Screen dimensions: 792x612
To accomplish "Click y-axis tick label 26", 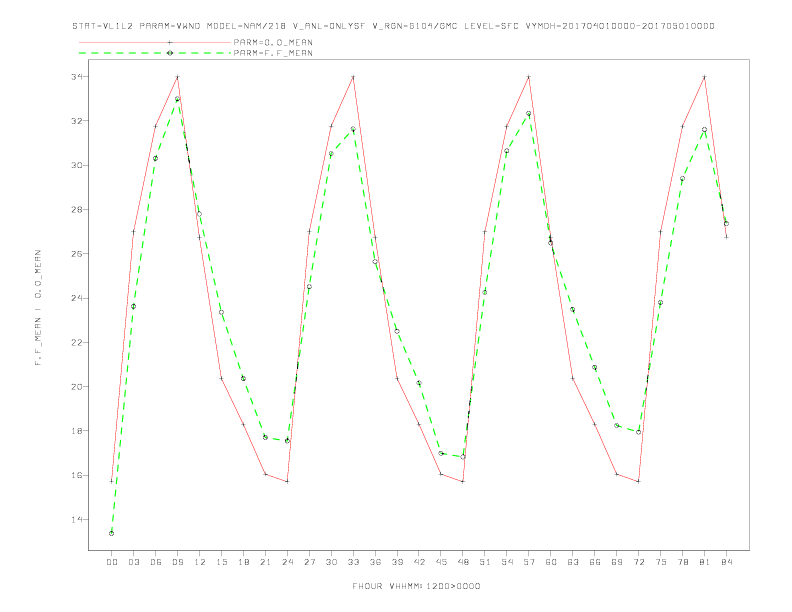I will (x=78, y=254).
